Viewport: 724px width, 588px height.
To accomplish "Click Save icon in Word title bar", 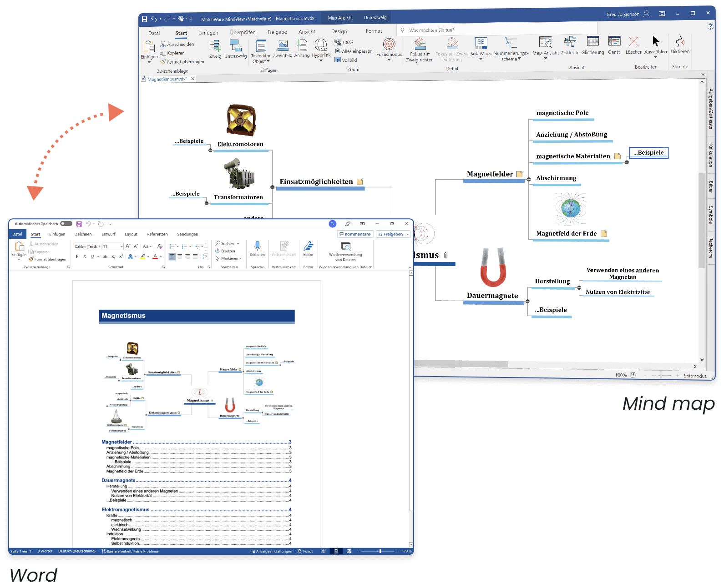I will [x=79, y=224].
